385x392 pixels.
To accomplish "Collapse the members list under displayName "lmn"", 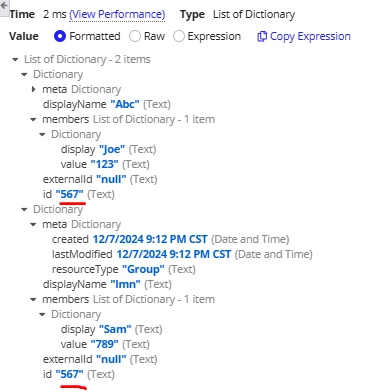I will (x=33, y=300).
